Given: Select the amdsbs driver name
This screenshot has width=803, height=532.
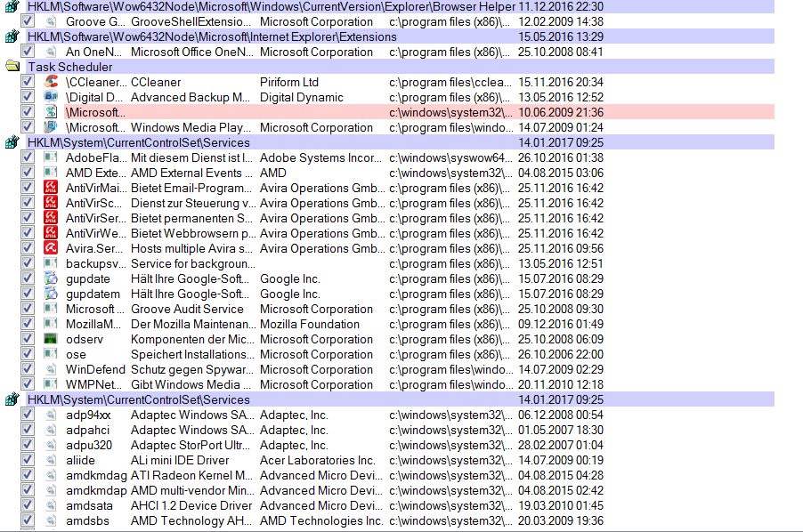Looking at the screenshot, I should [87, 520].
